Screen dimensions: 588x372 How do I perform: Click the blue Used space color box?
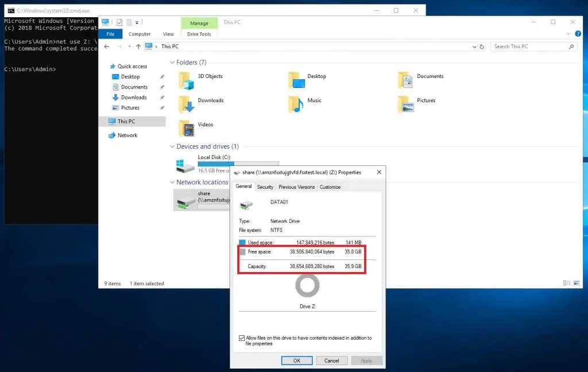[x=242, y=242]
